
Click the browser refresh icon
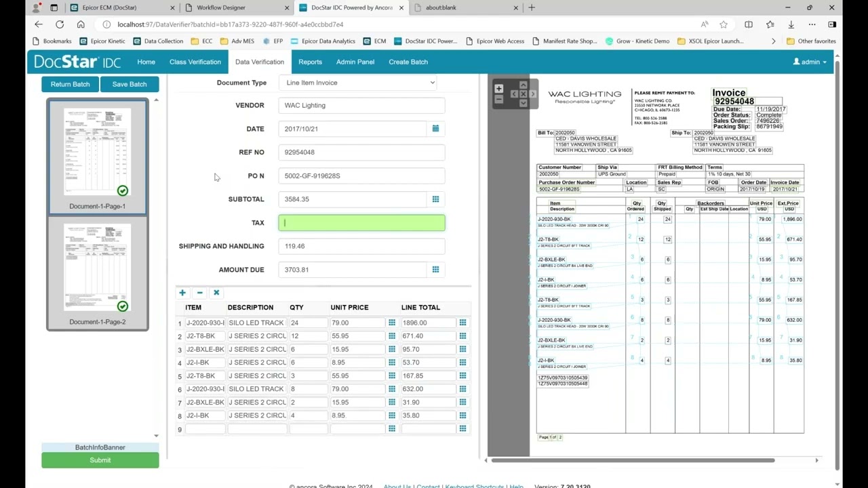60,24
